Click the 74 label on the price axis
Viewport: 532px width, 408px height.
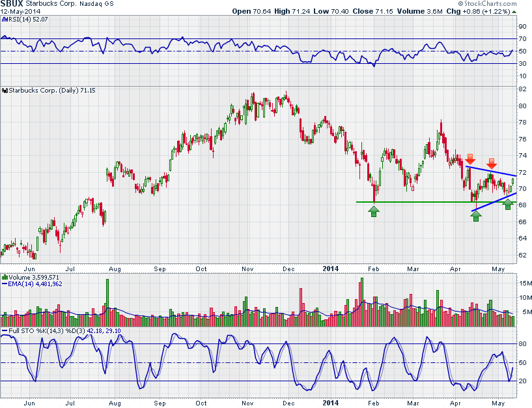click(x=522, y=156)
